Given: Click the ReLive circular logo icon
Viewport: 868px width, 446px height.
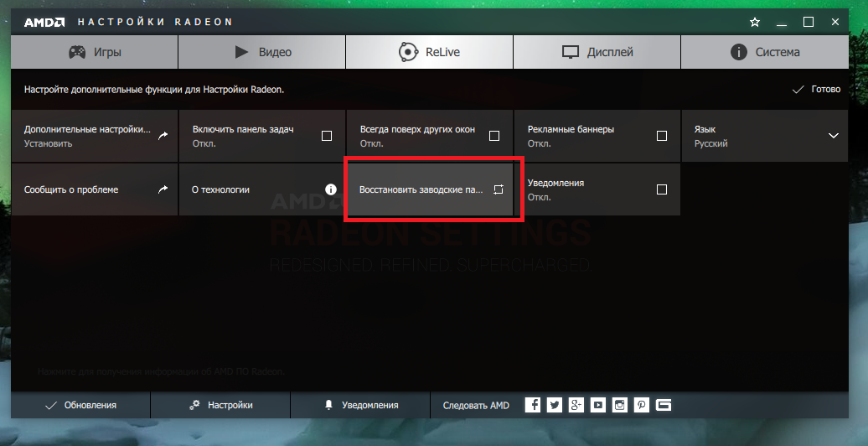Looking at the screenshot, I should coord(408,52).
